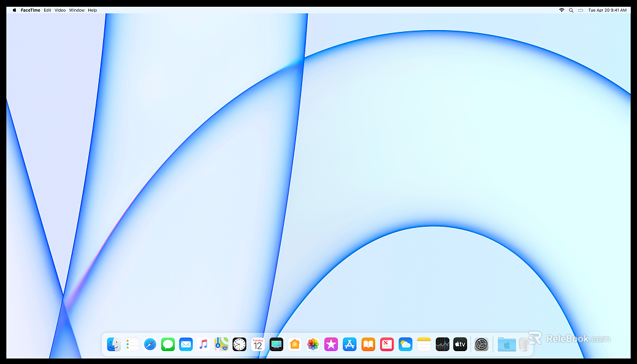The width and height of the screenshot is (637, 364).
Task: Open Finder from the dock
Action: 113,344
